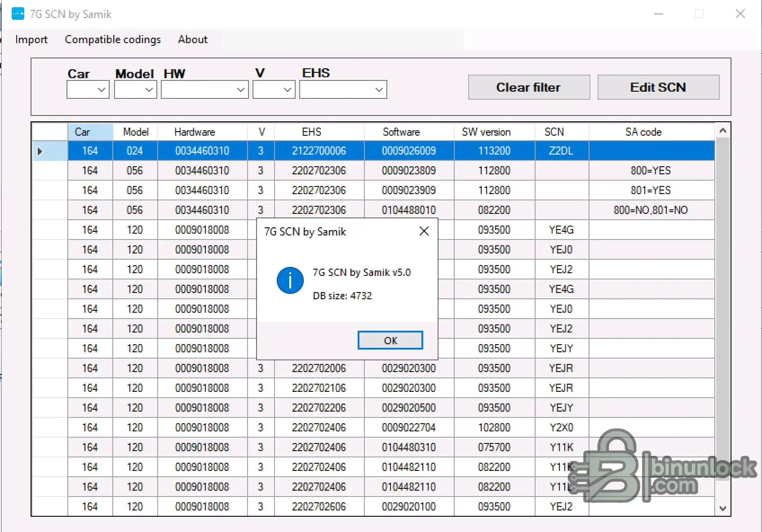Open the About menu
This screenshot has height=532, width=762.
(192, 40)
